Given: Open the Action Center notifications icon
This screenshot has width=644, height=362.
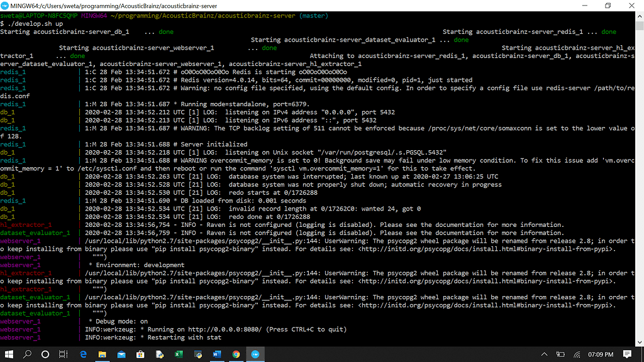Looking at the screenshot, I should pos(628,354).
